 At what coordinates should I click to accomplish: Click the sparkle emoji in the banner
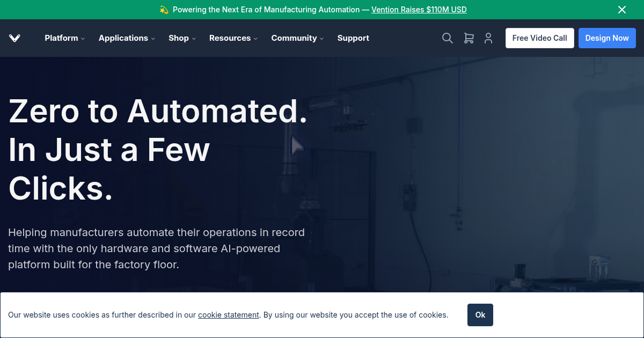pyautogui.click(x=164, y=10)
